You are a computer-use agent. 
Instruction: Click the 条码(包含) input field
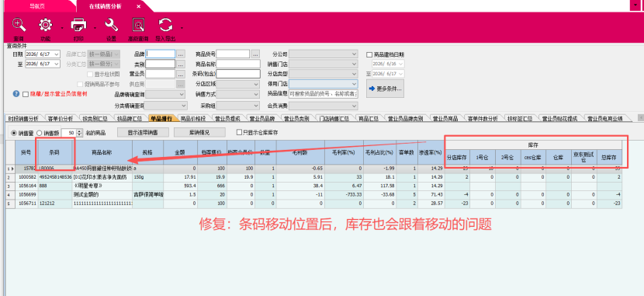239,74
